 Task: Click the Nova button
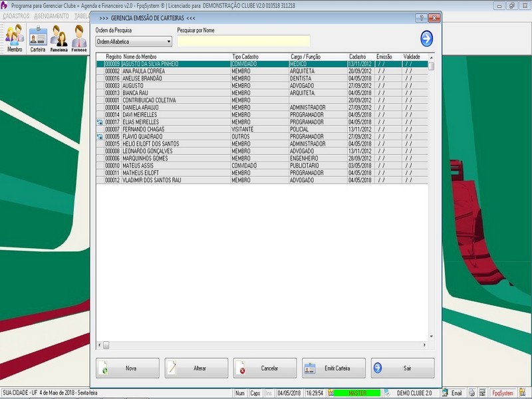(x=127, y=368)
